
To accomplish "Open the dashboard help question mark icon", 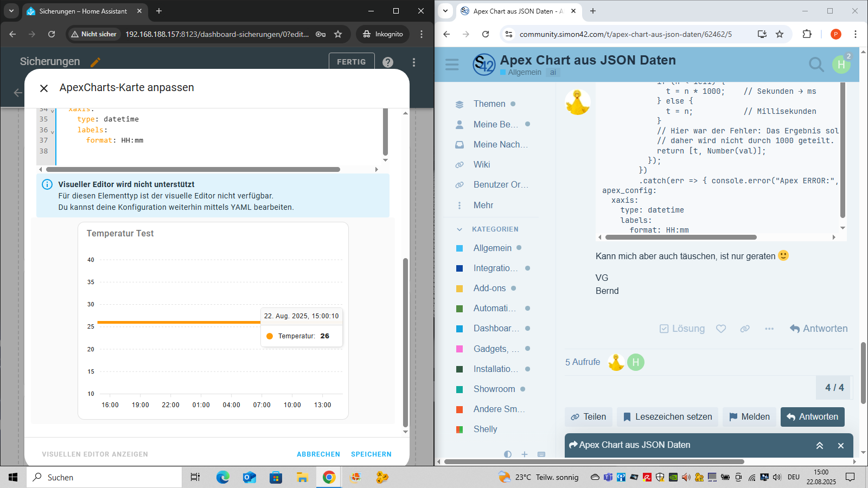I will [387, 62].
